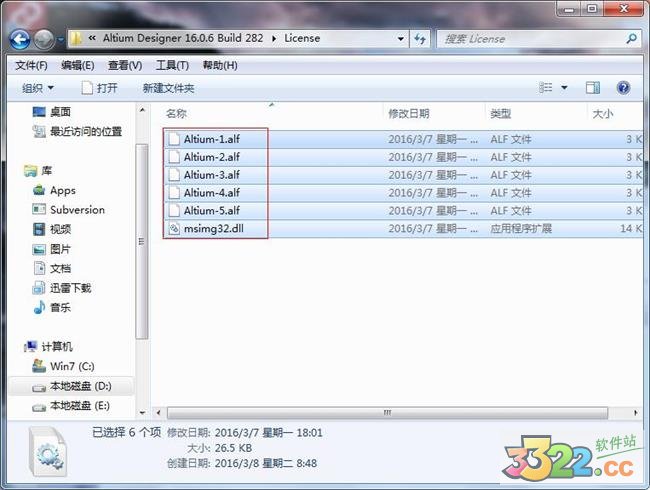Select Altium Designer 16.0.6 Build 282 breadcrumb
Viewport: 650px width, 490px height.
[x=183, y=38]
